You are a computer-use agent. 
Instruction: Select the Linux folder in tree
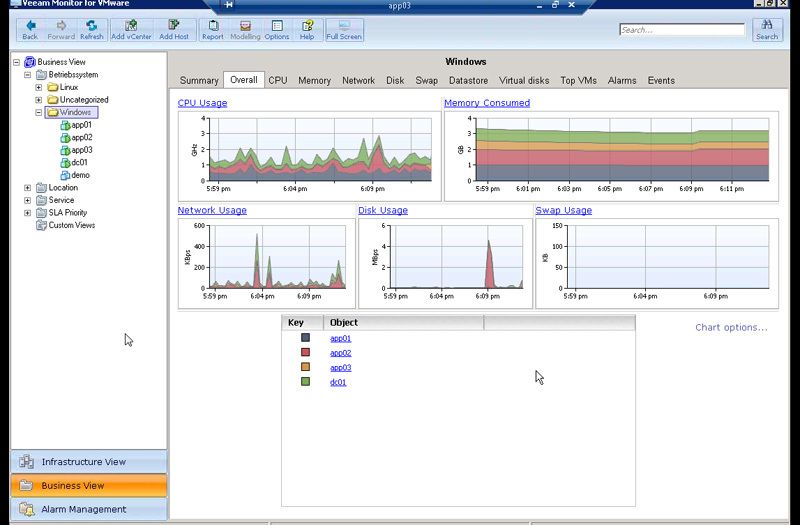coord(69,87)
